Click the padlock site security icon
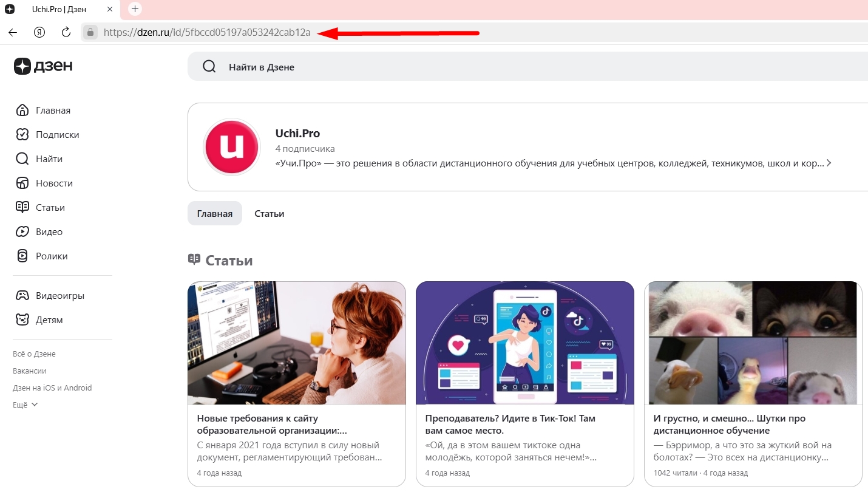This screenshot has width=868, height=492. tap(90, 32)
